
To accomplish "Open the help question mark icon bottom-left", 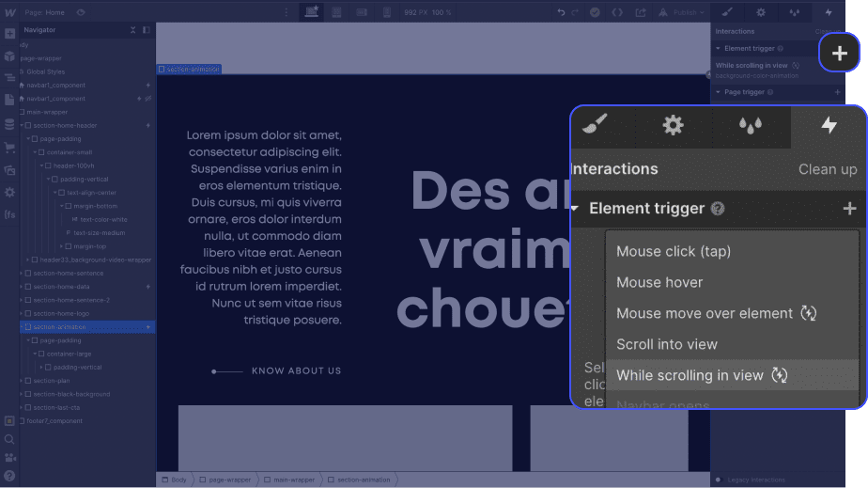I will 9,475.
